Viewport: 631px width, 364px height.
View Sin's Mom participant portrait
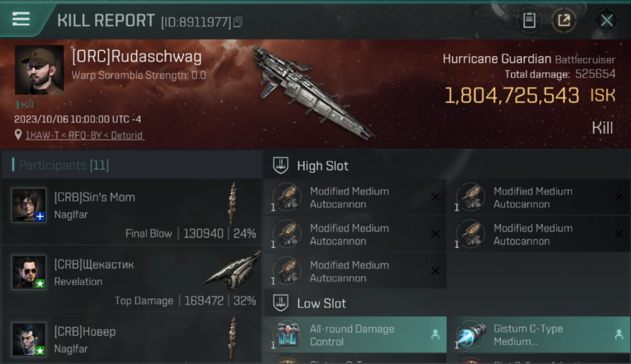tap(29, 205)
